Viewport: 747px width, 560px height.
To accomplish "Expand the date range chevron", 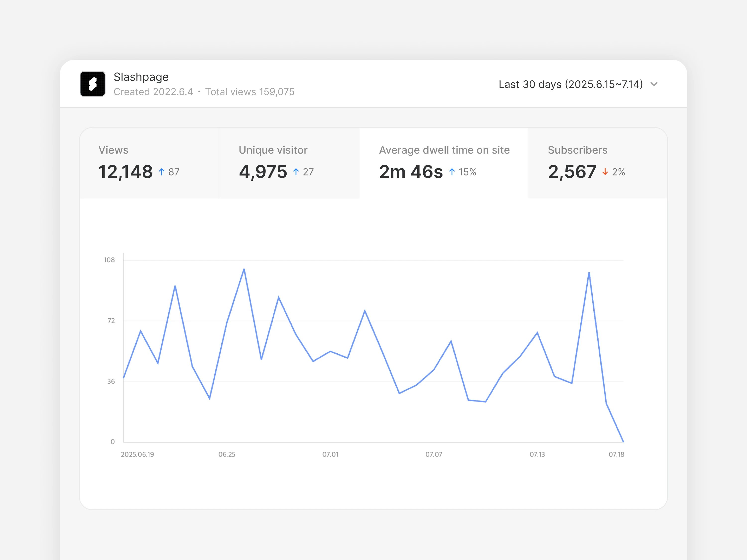I will coord(654,84).
